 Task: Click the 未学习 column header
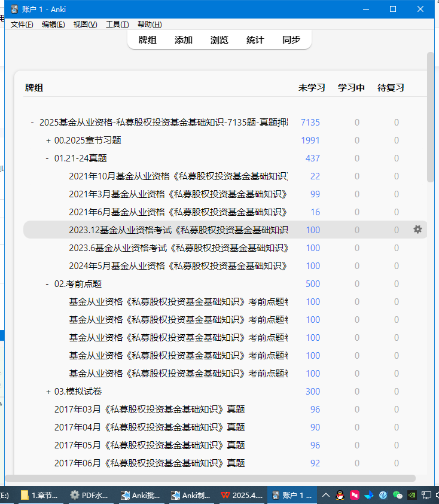point(312,88)
